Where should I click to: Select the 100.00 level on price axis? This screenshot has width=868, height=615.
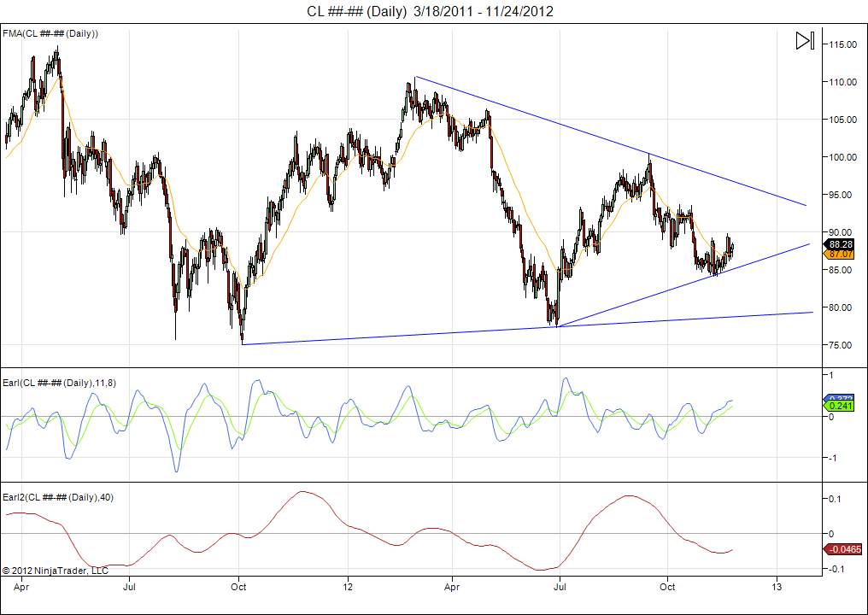coord(842,157)
